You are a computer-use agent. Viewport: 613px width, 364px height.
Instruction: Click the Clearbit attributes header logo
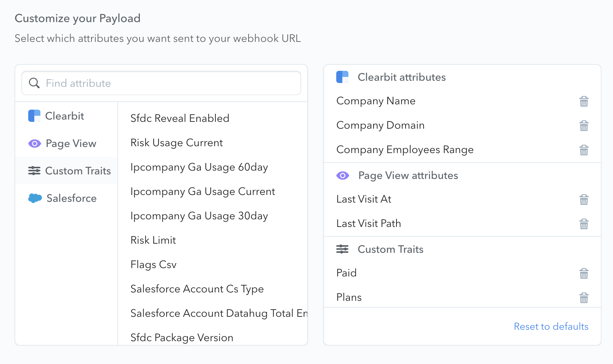point(342,77)
